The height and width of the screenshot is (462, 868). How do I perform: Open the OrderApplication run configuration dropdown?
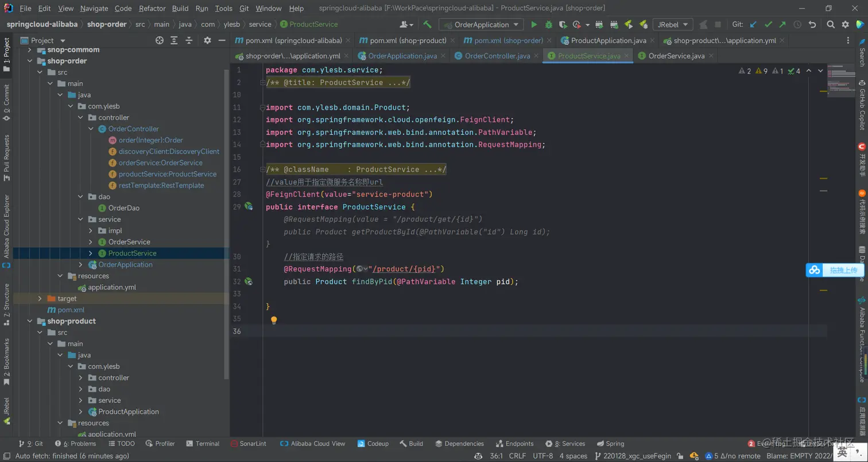pos(481,25)
